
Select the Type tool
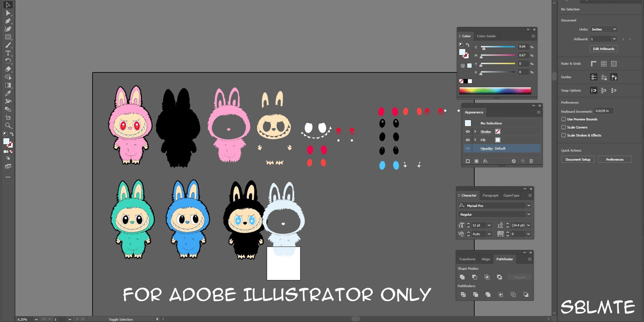click(8, 53)
